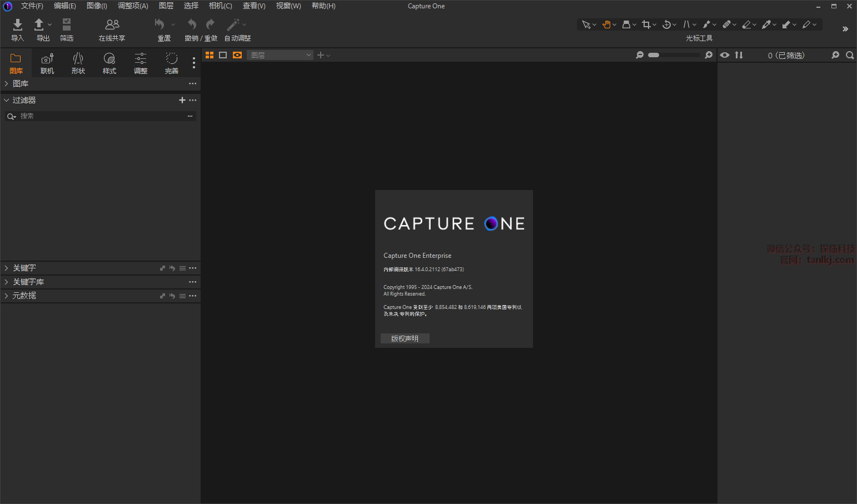This screenshot has height=504, width=857.
Task: Select the Crop cursor tool
Action: pos(646,24)
